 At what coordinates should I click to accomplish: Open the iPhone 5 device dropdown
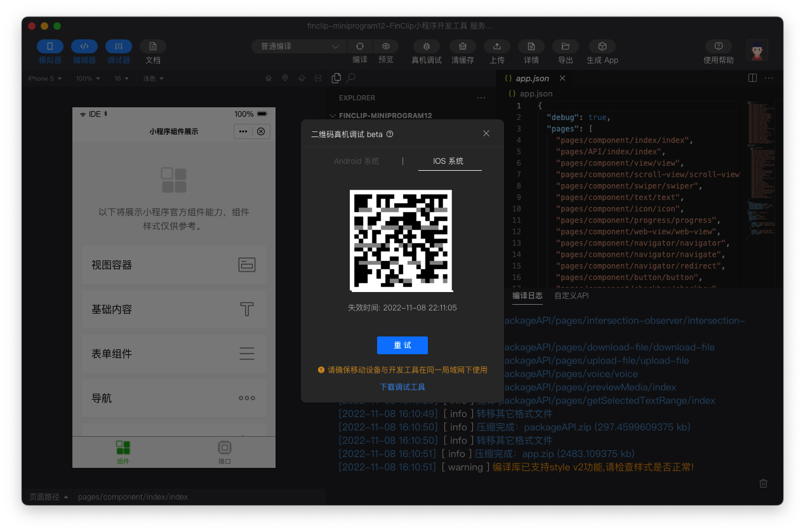44,79
